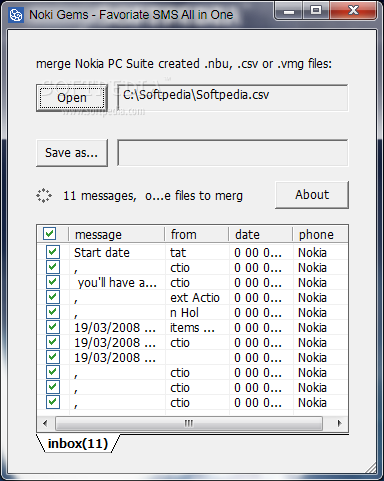The height and width of the screenshot is (481, 384).
Task: Maximize the Noki Gems window
Action: click(x=316, y=11)
